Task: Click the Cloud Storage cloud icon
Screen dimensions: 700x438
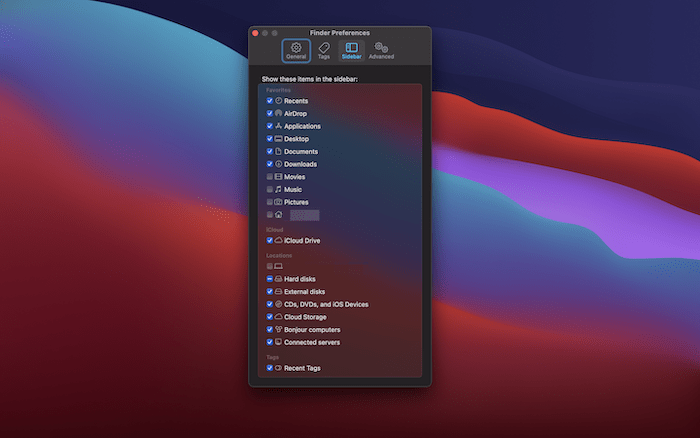Action: (279, 317)
